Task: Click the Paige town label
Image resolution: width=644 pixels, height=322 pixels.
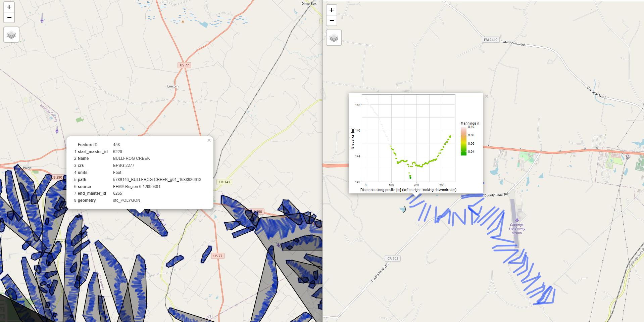Action: click(x=27, y=168)
